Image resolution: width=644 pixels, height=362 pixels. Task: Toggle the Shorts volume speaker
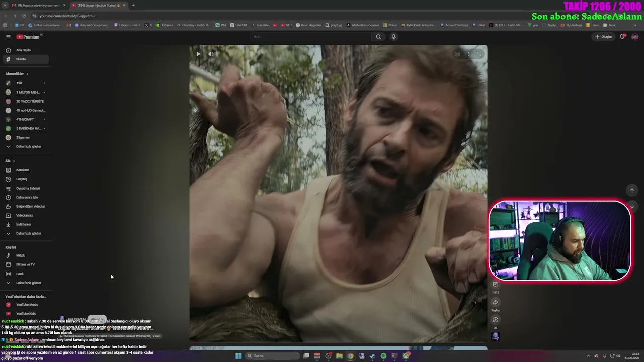[211, 54]
